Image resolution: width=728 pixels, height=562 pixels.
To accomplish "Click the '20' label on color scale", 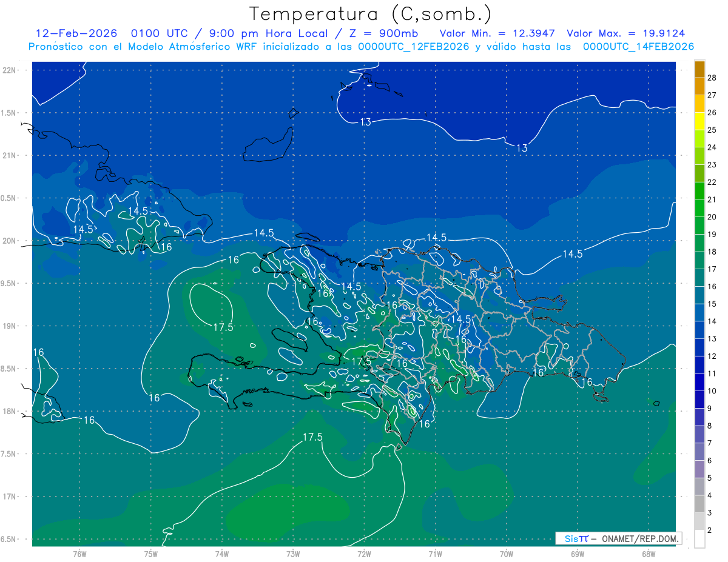I will [712, 217].
